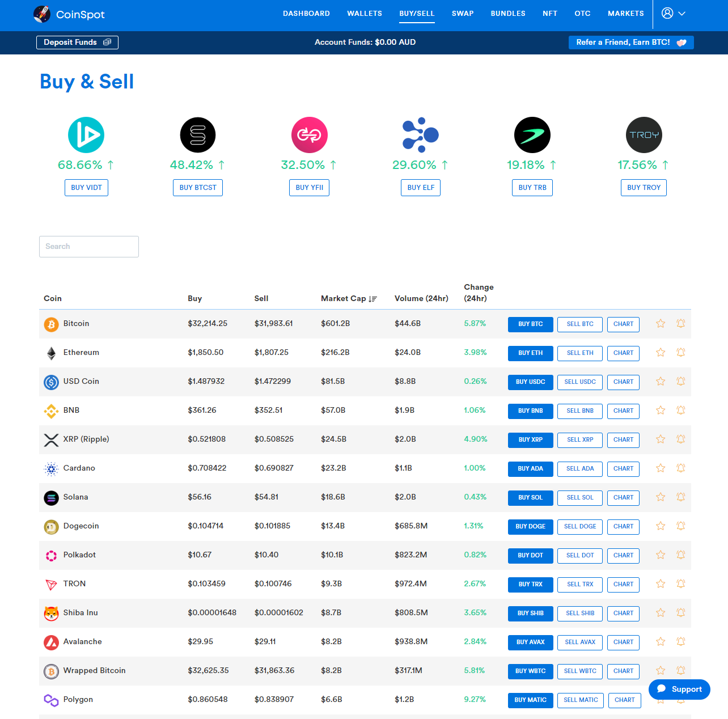The image size is (728, 719).
Task: Open the user account profile icon
Action: point(667,13)
